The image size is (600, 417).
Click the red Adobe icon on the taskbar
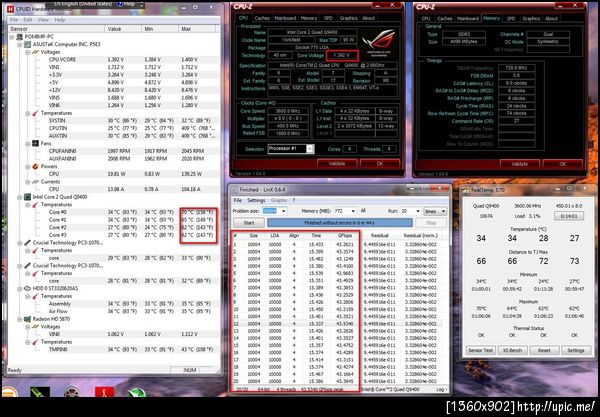click(104, 392)
